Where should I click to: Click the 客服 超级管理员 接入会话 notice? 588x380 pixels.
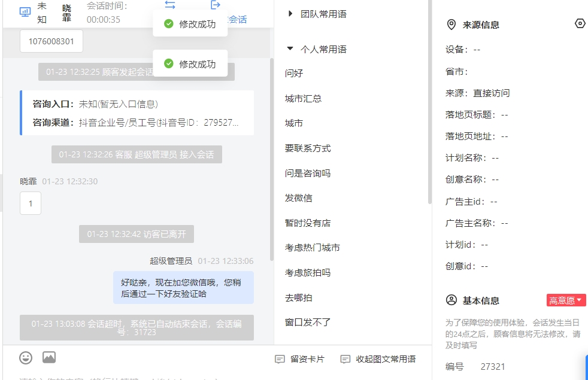coord(137,154)
